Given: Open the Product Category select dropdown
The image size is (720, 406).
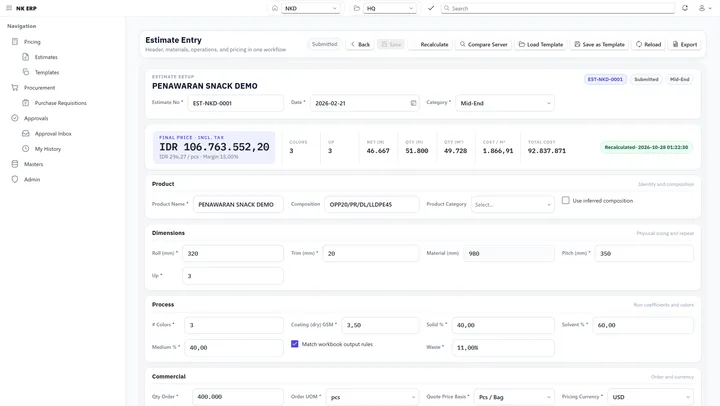Looking at the screenshot, I should point(512,204).
